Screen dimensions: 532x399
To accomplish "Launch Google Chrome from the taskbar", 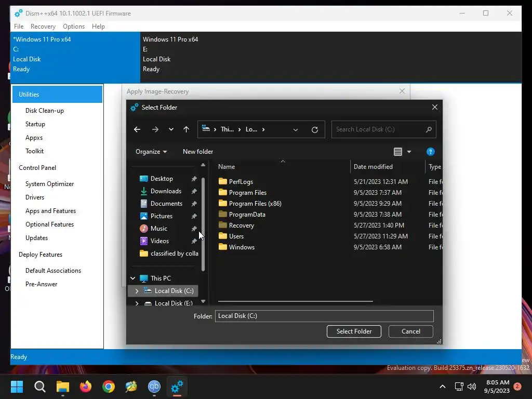I will (x=109, y=387).
